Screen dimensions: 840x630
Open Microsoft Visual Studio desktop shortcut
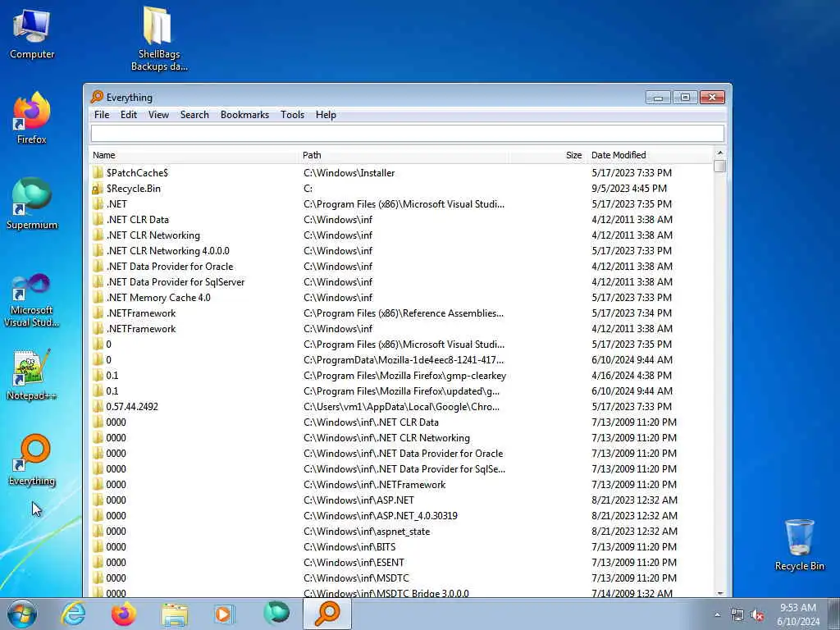pyautogui.click(x=32, y=300)
